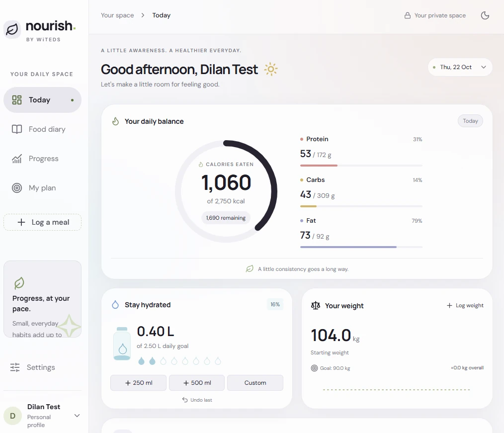Open the Thu, 22 Oct date dropdown
The width and height of the screenshot is (504, 433).
[x=460, y=67]
